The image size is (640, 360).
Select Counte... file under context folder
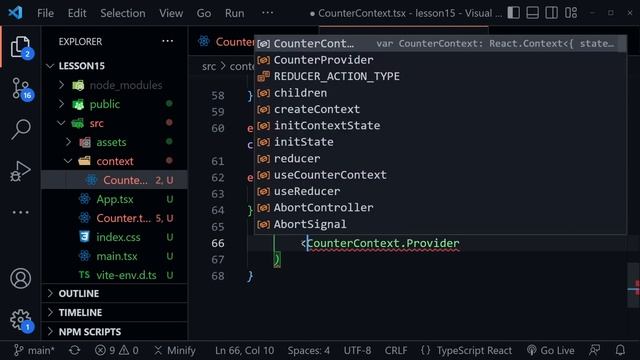point(114,180)
